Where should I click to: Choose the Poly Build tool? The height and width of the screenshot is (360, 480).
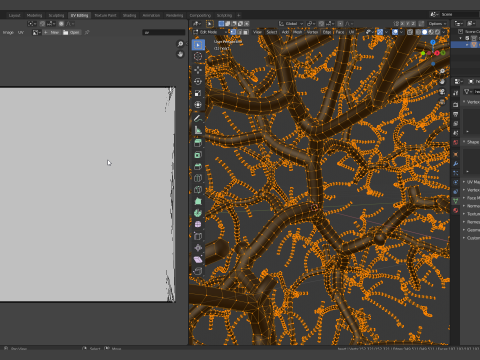(198, 201)
